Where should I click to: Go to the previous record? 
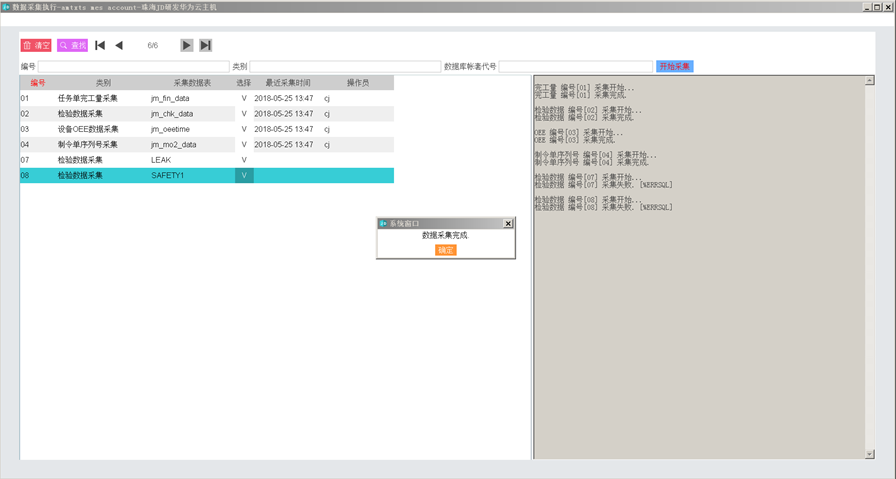[x=119, y=45]
